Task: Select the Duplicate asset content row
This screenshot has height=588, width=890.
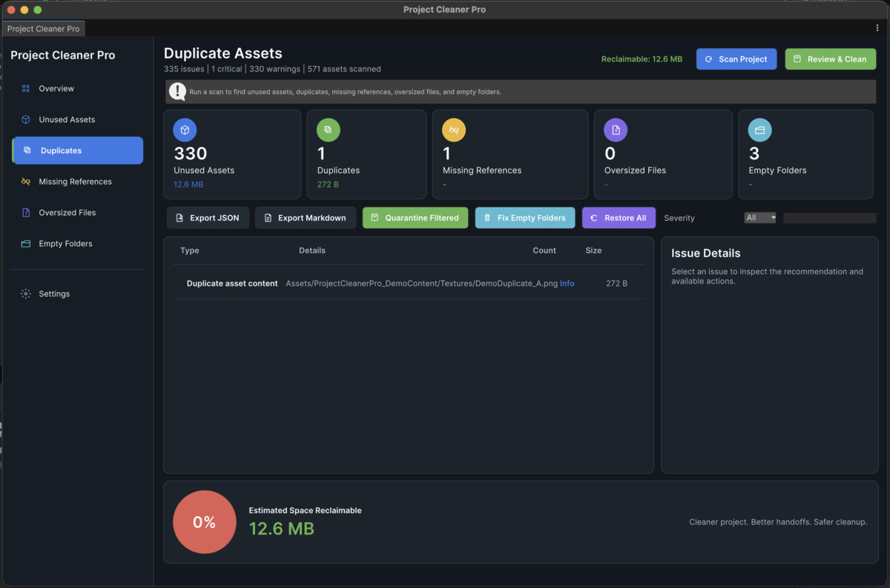Action: [409, 283]
